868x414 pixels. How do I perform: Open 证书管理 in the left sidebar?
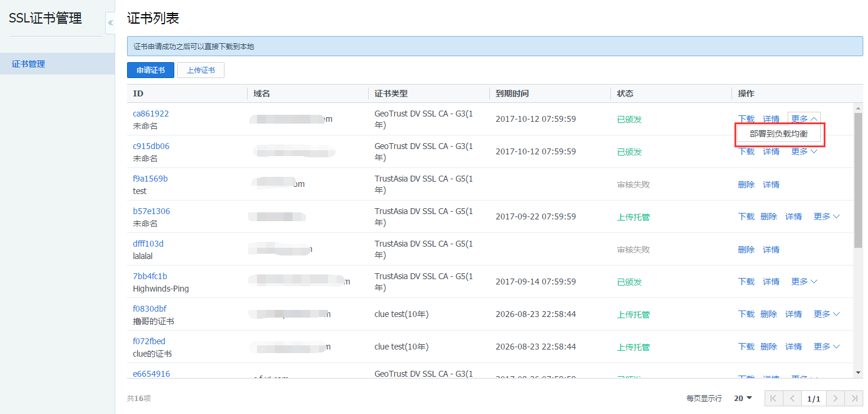tap(28, 64)
